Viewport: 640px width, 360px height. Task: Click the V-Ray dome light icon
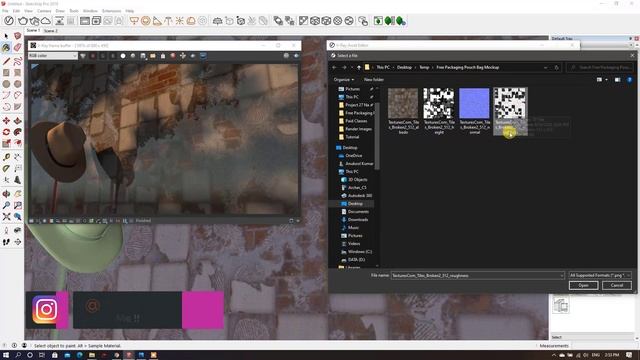point(191,21)
